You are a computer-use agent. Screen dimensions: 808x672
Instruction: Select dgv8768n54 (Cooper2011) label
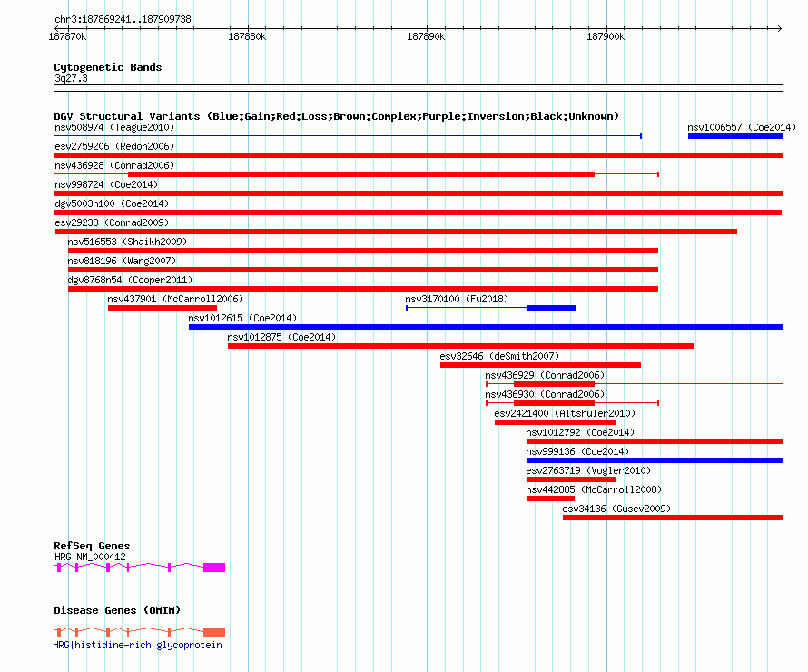click(x=130, y=280)
